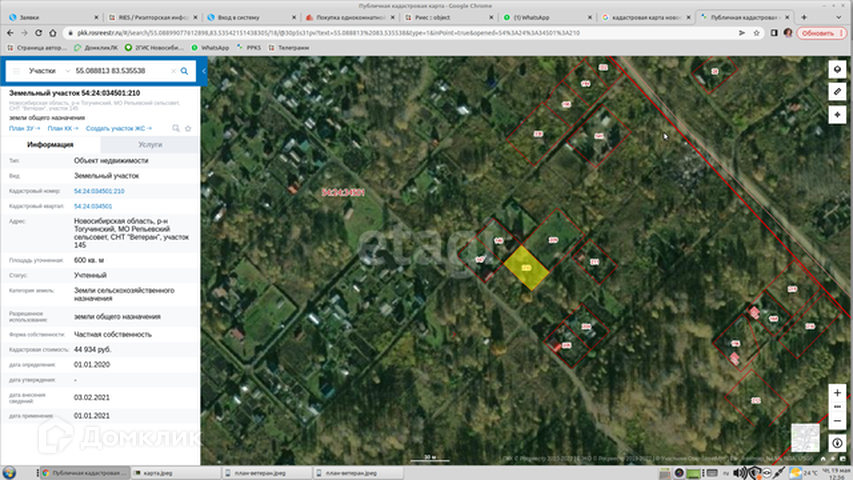Open the План КК link
This screenshot has width=853, height=480.
click(x=63, y=128)
